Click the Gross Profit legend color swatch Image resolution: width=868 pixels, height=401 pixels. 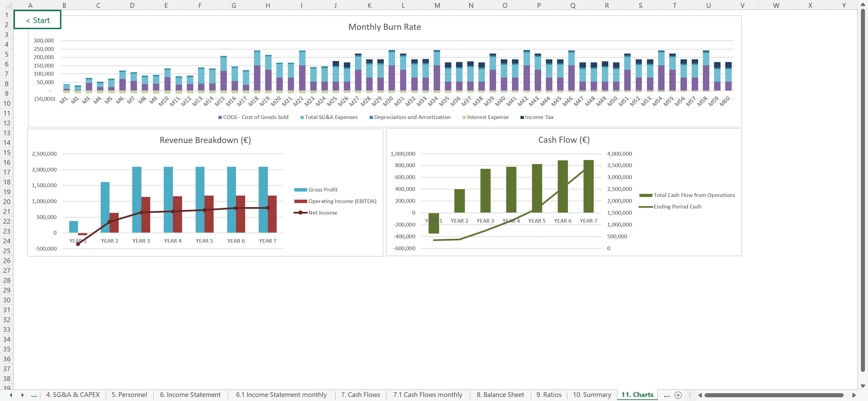[300, 190]
